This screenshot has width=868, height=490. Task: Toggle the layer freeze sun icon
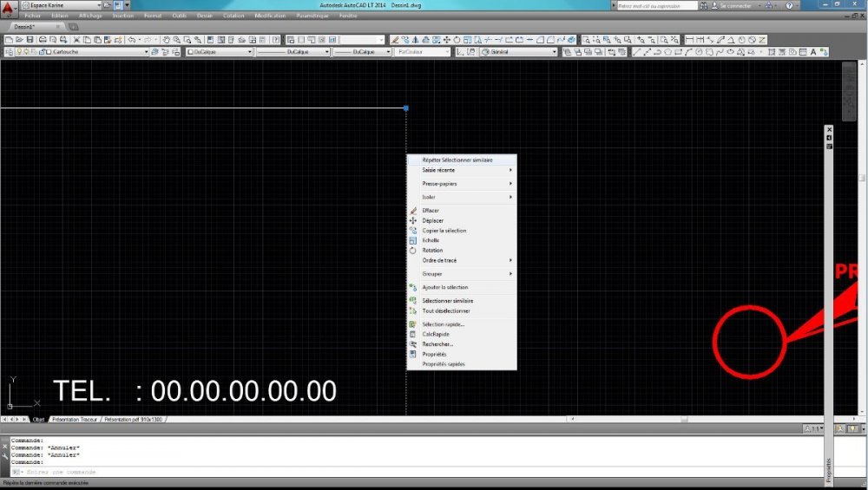(x=26, y=52)
